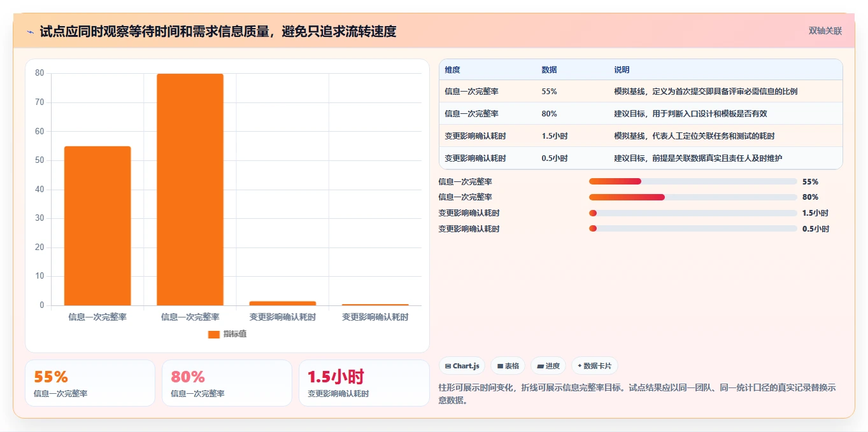The image size is (868, 432).
Task: Select the 表格 chip
Action: pyautogui.click(x=508, y=366)
